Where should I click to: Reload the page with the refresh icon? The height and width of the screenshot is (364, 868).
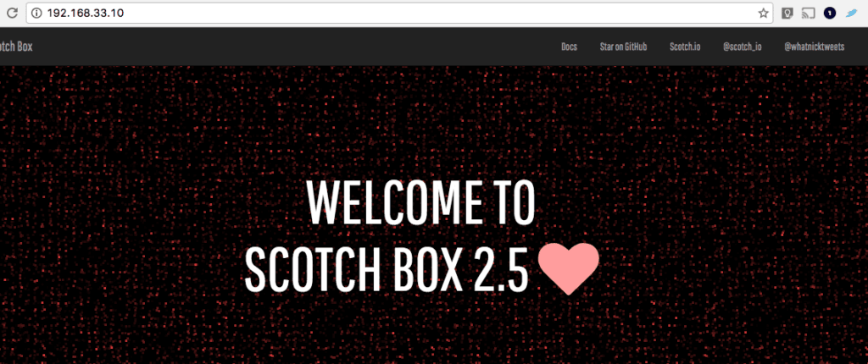pyautogui.click(x=14, y=14)
